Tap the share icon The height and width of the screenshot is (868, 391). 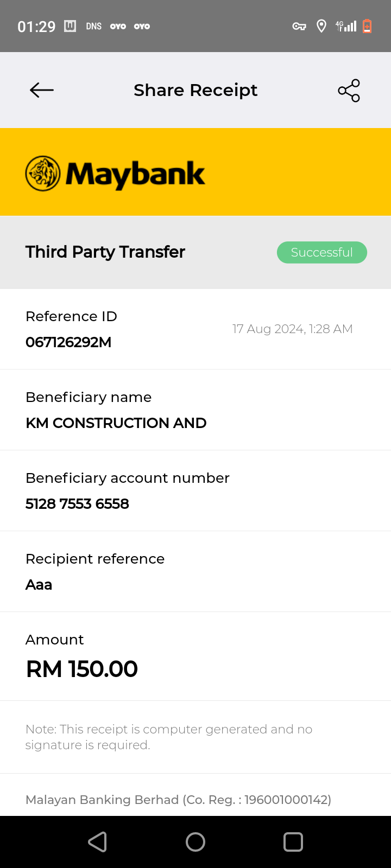pyautogui.click(x=349, y=91)
